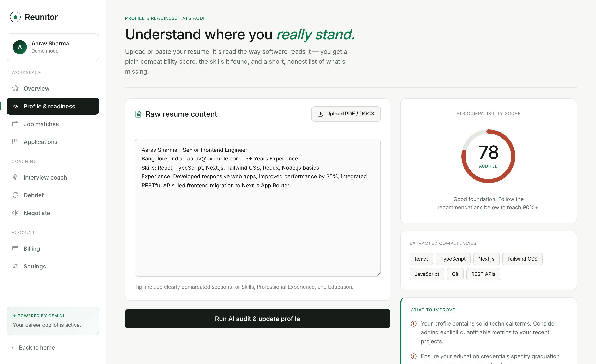Click the Job matches briefcase icon

point(15,124)
